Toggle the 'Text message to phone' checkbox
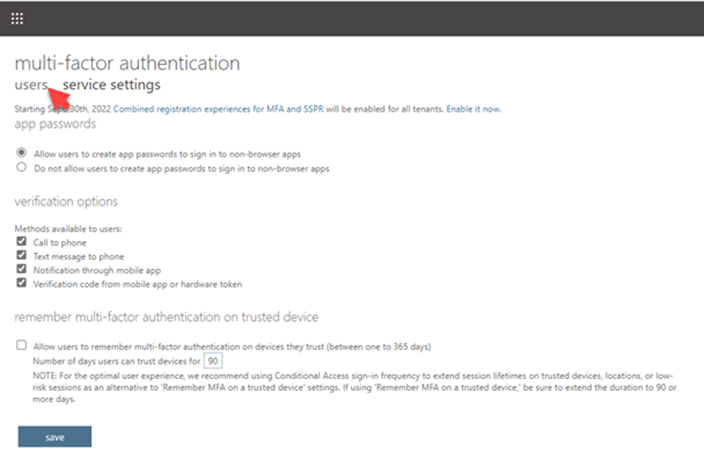 point(22,256)
